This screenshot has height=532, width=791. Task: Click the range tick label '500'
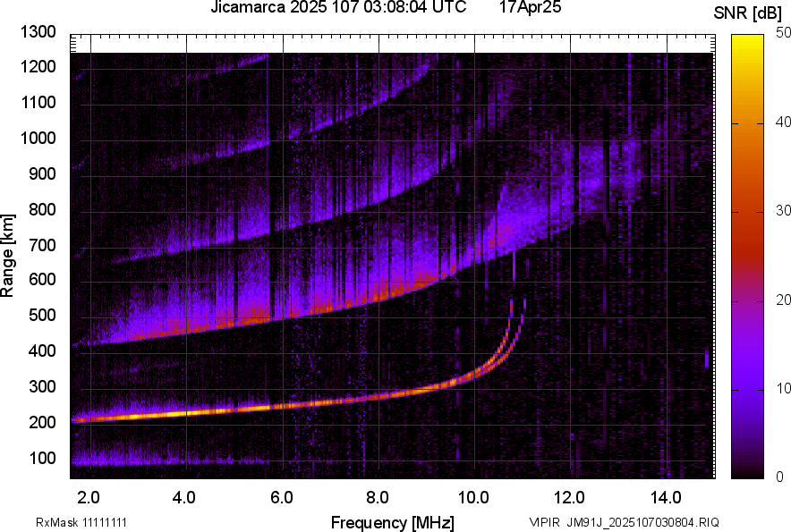(x=42, y=315)
